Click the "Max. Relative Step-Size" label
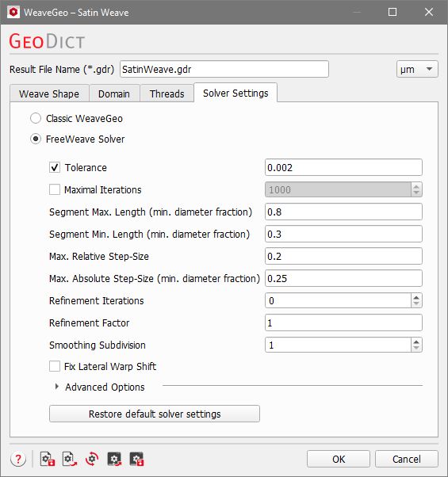 (99, 257)
